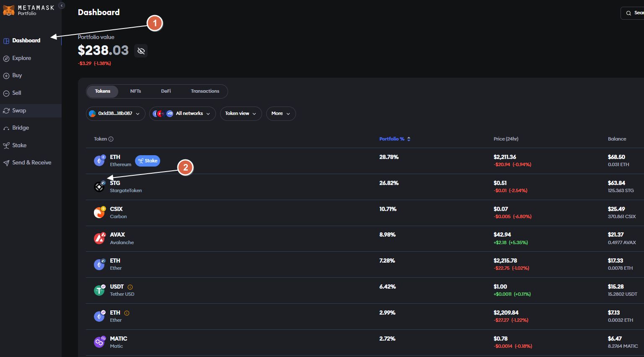This screenshot has width=644, height=357.
Task: Click the Dashboard page heading
Action: [99, 13]
